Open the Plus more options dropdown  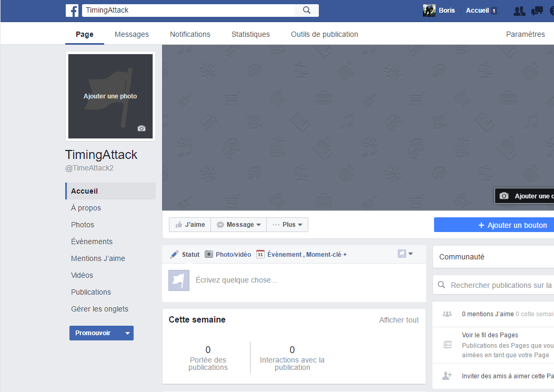point(287,225)
